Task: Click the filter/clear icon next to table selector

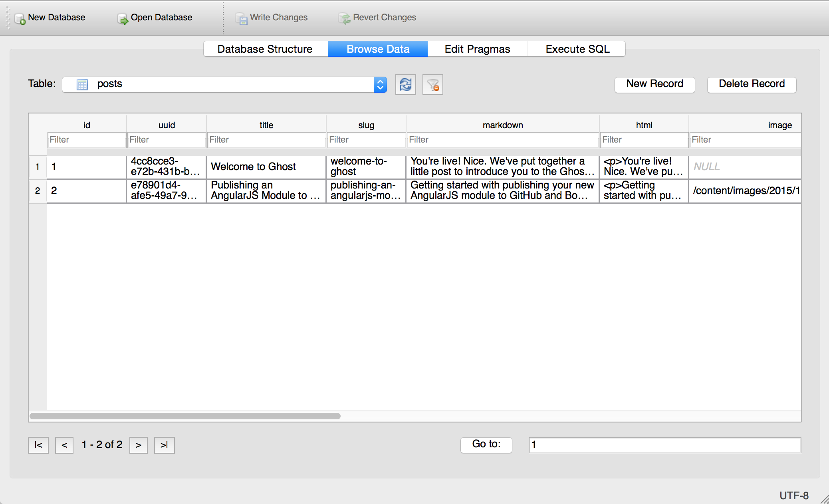Action: point(433,84)
